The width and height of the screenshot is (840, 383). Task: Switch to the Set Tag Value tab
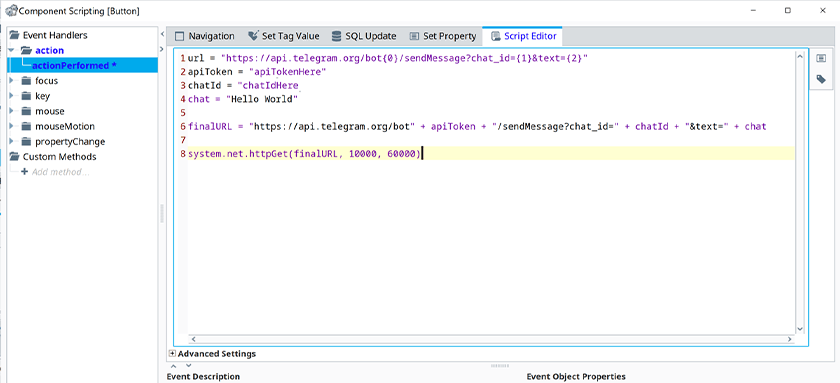(283, 36)
